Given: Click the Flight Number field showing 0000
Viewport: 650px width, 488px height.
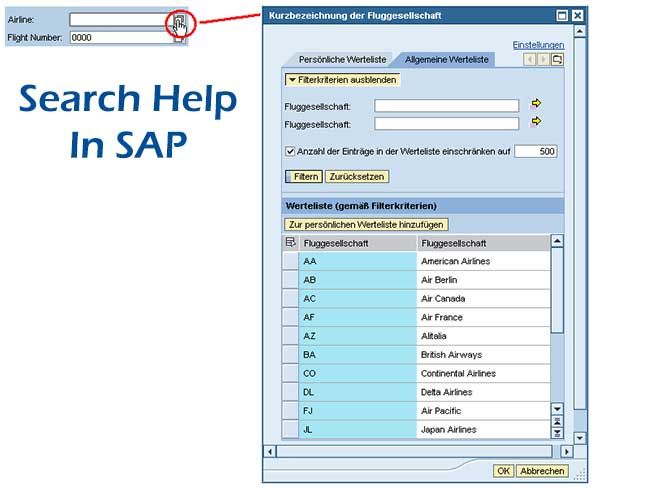Looking at the screenshot, I should coord(121,38).
